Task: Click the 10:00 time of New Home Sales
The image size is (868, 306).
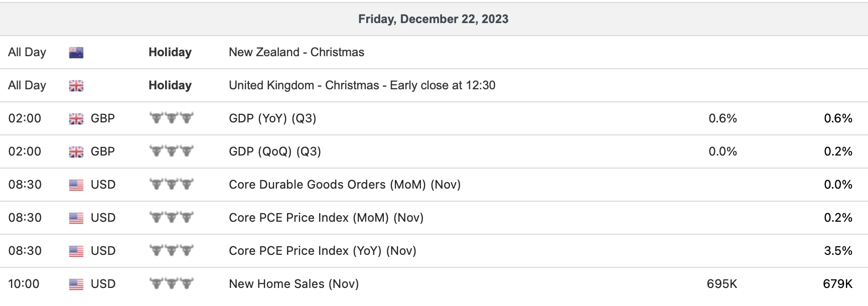Action: [24, 284]
